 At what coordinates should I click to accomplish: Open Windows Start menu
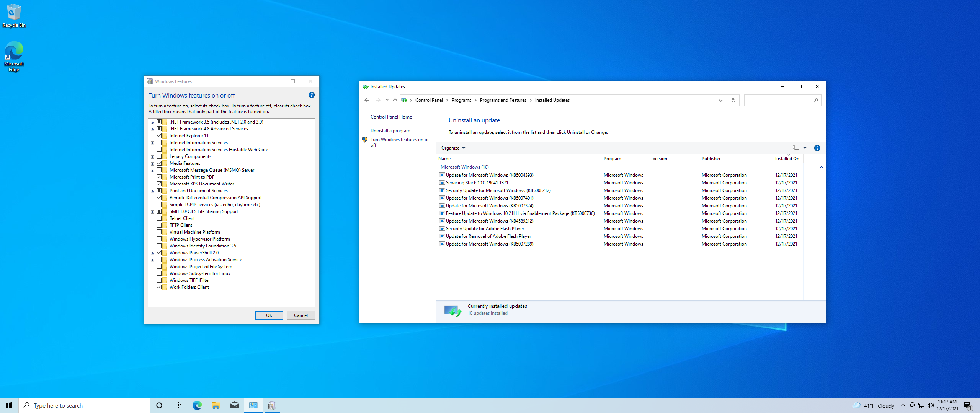click(9, 405)
